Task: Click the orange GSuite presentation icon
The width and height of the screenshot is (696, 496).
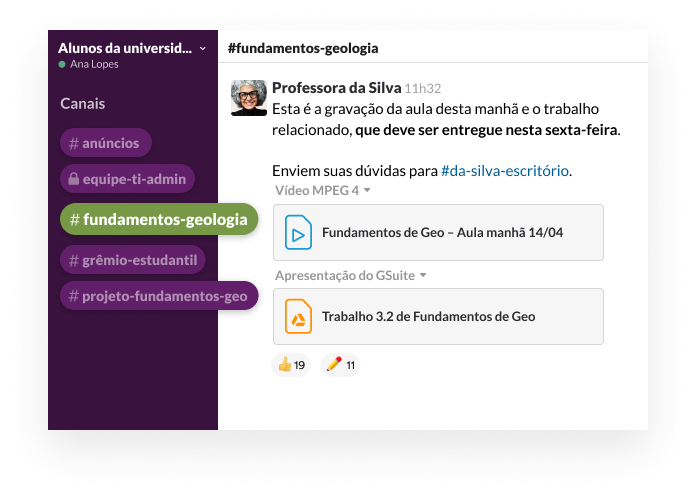Action: 297,317
